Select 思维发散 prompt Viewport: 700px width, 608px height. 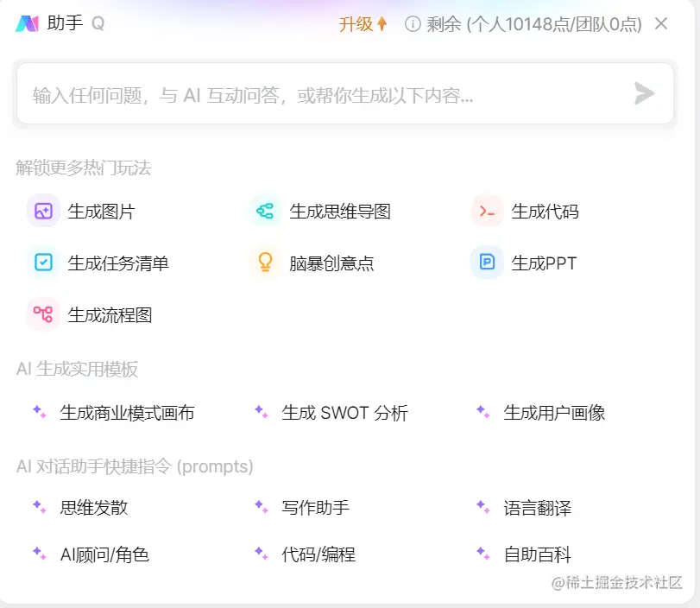(94, 508)
